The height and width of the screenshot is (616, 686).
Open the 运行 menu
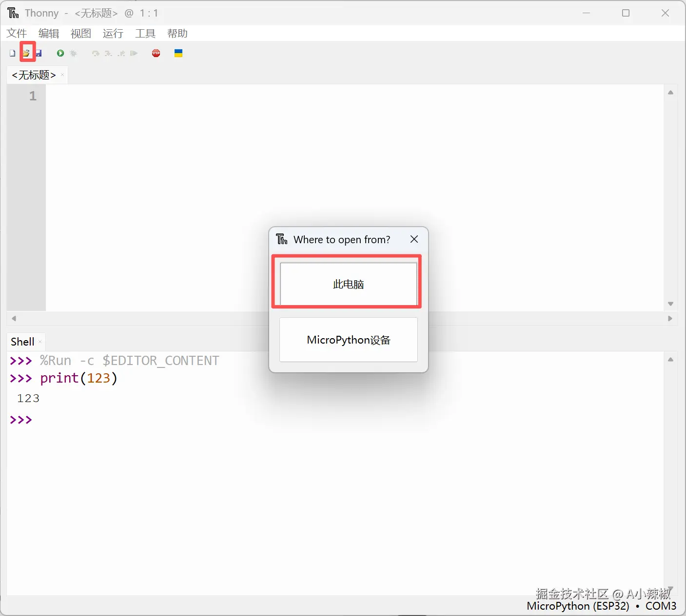tap(113, 33)
